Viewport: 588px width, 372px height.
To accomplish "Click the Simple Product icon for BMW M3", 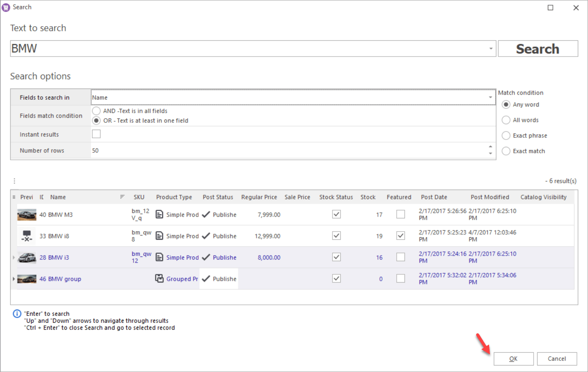I will [159, 214].
